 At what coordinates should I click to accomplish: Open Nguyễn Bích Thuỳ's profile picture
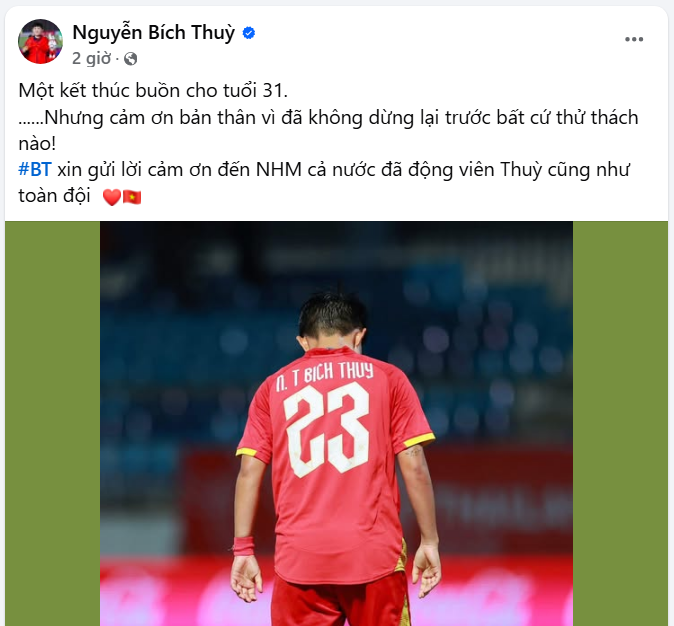[x=40, y=41]
